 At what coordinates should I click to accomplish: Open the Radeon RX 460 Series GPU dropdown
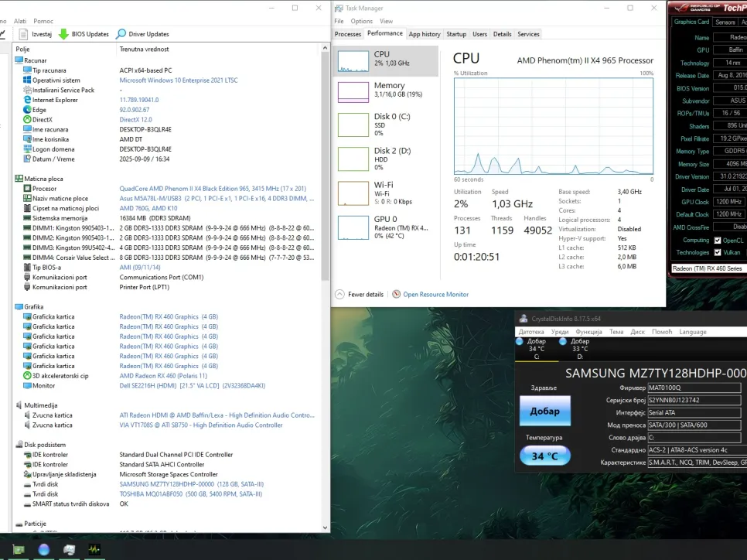[x=708, y=268]
